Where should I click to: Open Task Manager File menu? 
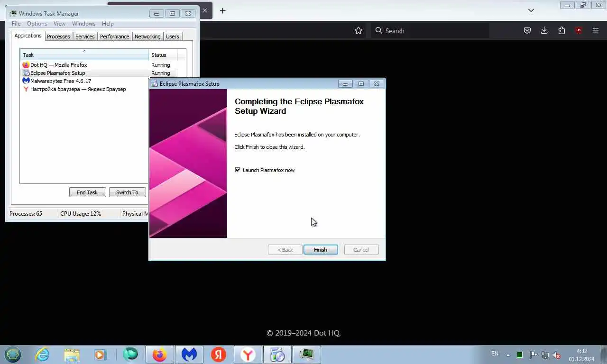[x=16, y=24]
